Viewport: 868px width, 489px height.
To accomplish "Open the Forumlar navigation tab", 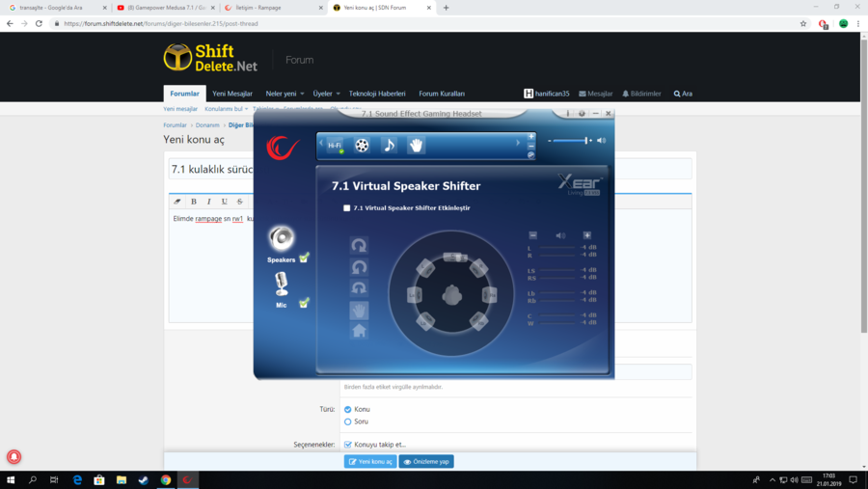I will 184,94.
